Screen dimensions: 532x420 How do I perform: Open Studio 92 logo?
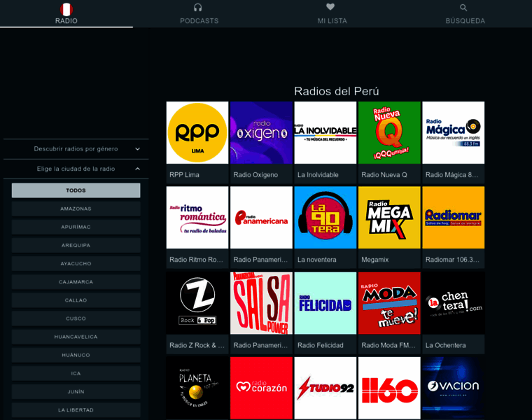point(325,388)
